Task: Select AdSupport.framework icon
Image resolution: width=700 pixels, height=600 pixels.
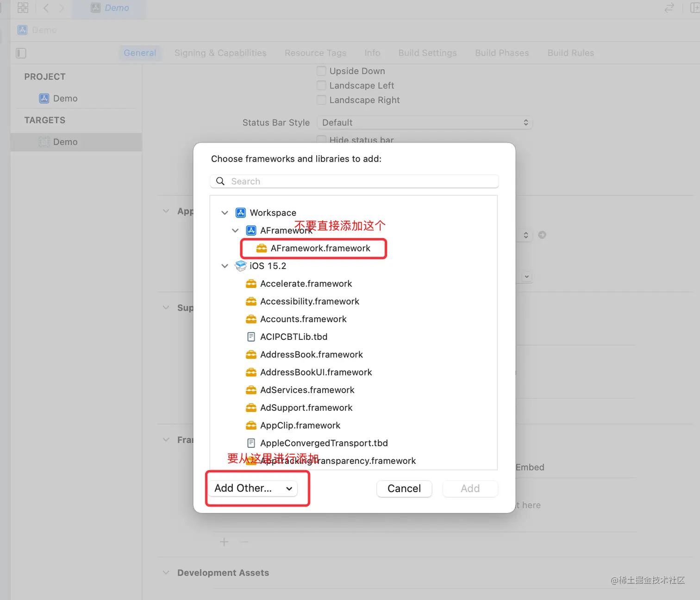Action: (x=251, y=408)
